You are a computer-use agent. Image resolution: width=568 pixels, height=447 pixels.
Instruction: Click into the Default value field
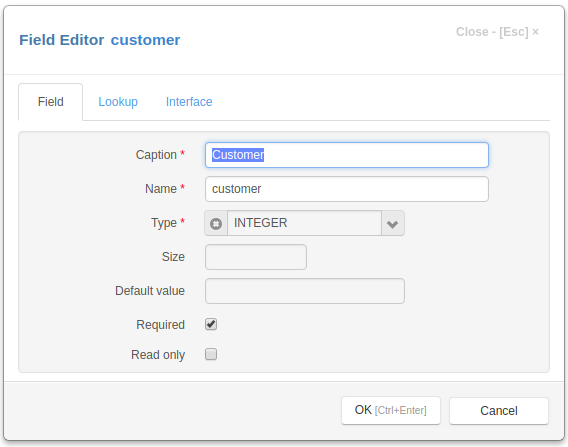pyautogui.click(x=305, y=291)
